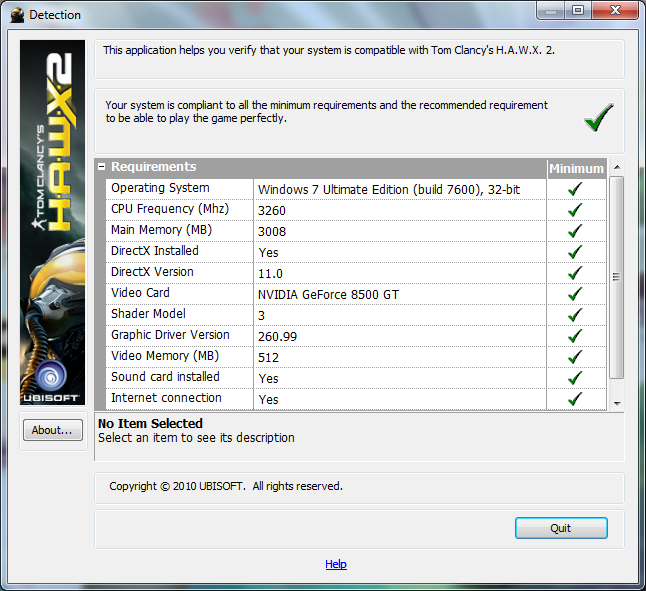This screenshot has height=591, width=646.
Task: Click the Windows 7 Ultimate Edition value
Action: (389, 190)
